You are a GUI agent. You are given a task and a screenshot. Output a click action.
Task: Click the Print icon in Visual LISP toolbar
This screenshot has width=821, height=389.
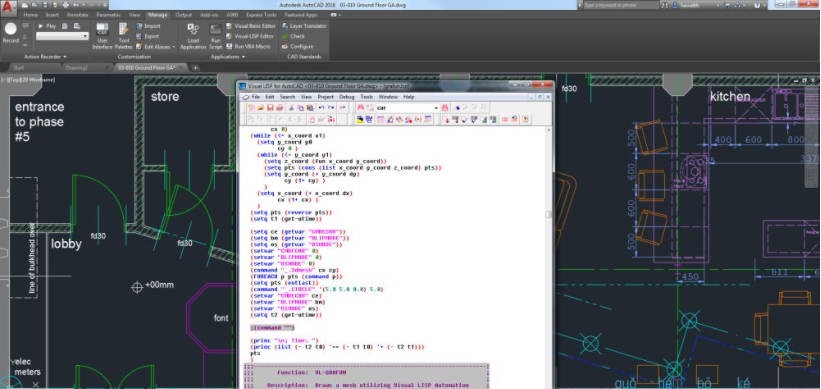point(280,108)
